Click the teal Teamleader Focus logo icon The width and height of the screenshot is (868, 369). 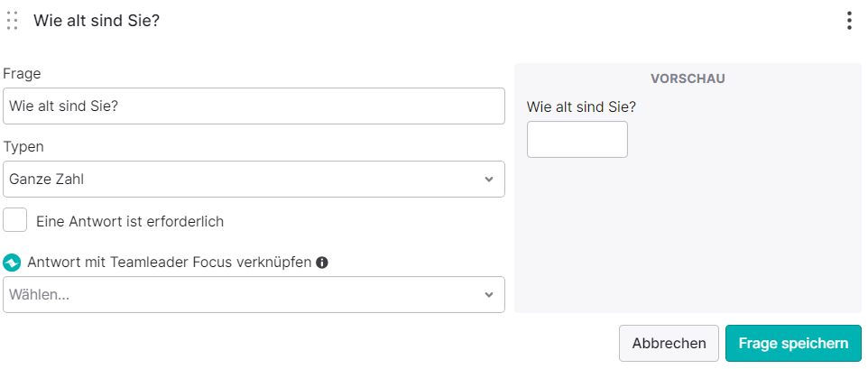(x=12, y=263)
